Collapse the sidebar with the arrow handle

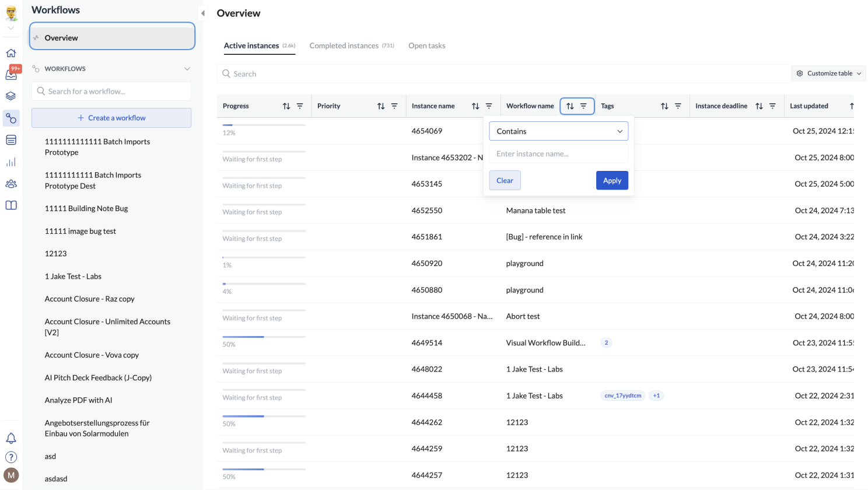tap(203, 13)
